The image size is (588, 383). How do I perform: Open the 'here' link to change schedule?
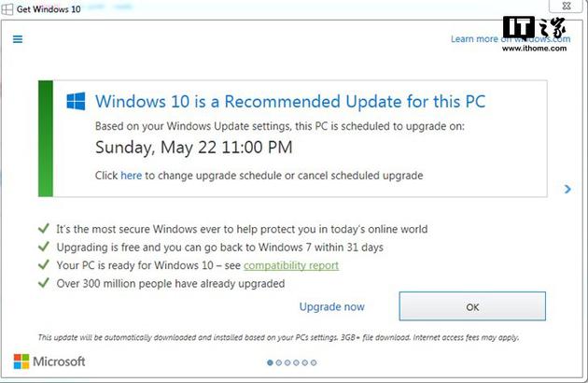(x=132, y=176)
